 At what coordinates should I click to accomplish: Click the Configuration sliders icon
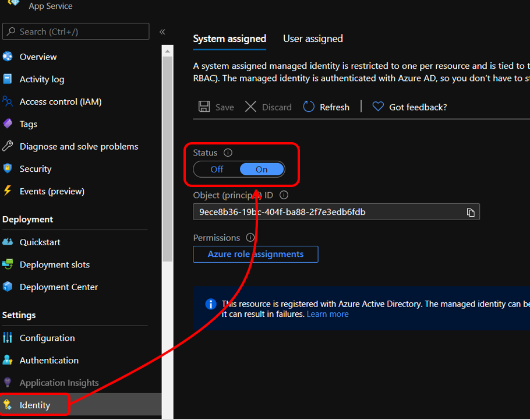[8, 337]
